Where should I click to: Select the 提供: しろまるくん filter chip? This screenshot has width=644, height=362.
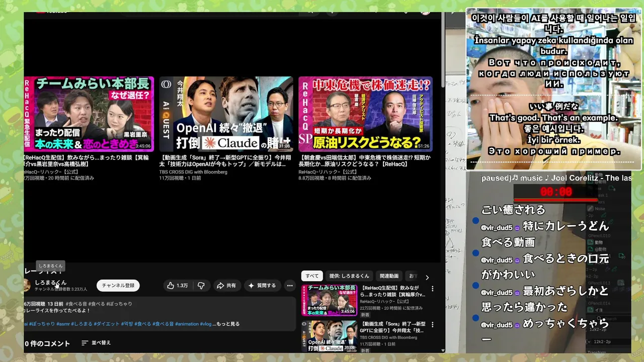[349, 276]
